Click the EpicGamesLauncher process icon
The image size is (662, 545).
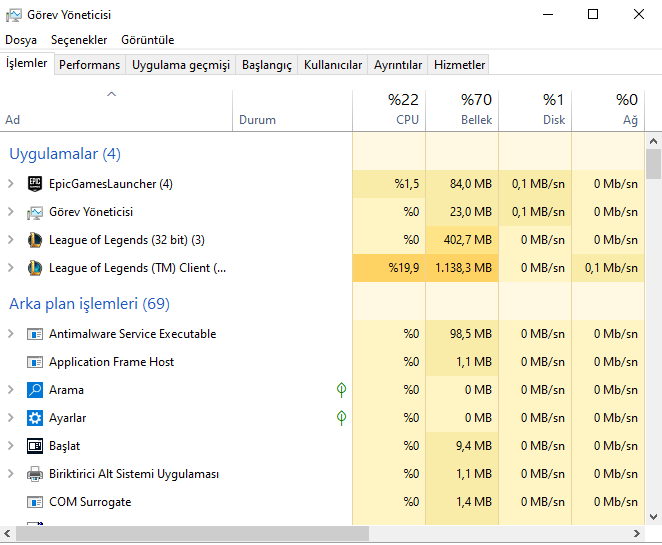point(35,184)
